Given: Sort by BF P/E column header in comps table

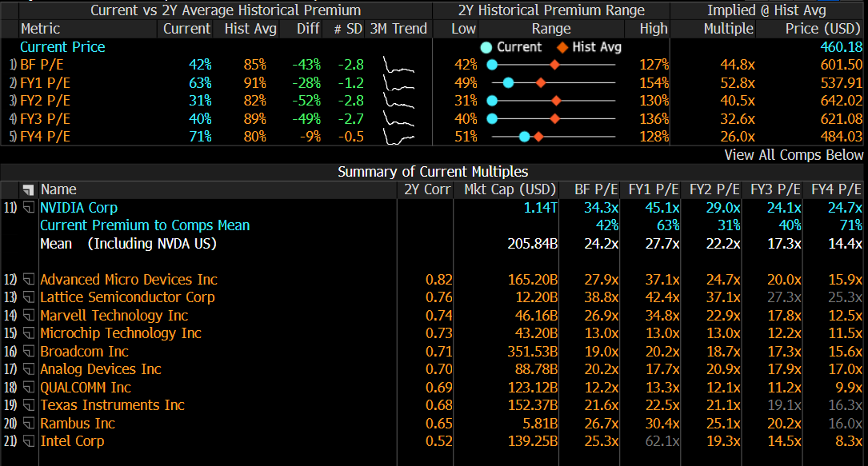Looking at the screenshot, I should pyautogui.click(x=596, y=189).
